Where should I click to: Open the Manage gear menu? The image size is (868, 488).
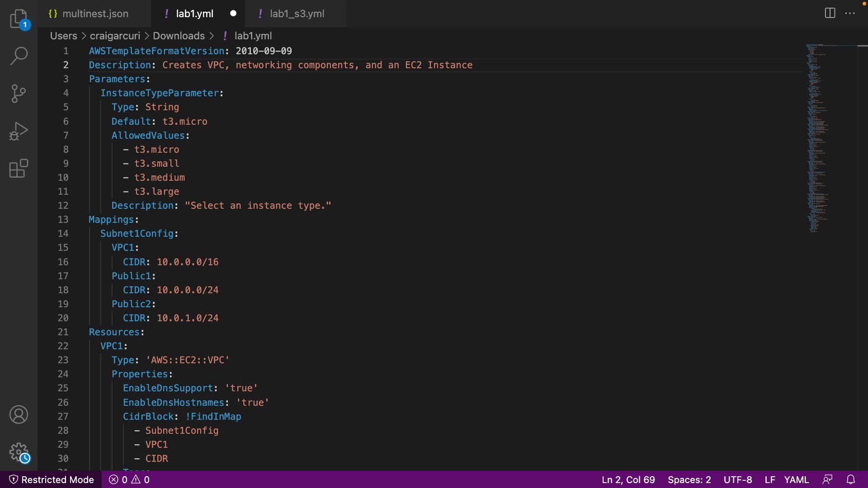[19, 452]
